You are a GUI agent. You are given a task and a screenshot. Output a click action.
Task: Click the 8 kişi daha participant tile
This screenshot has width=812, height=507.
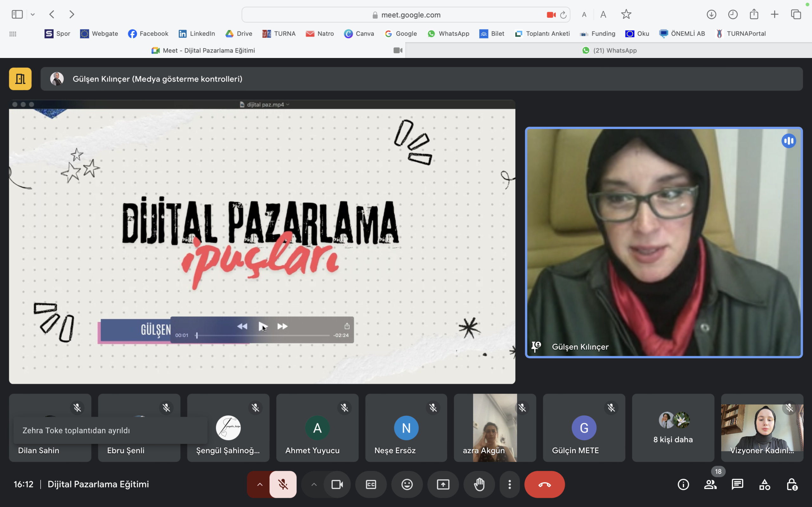(673, 427)
